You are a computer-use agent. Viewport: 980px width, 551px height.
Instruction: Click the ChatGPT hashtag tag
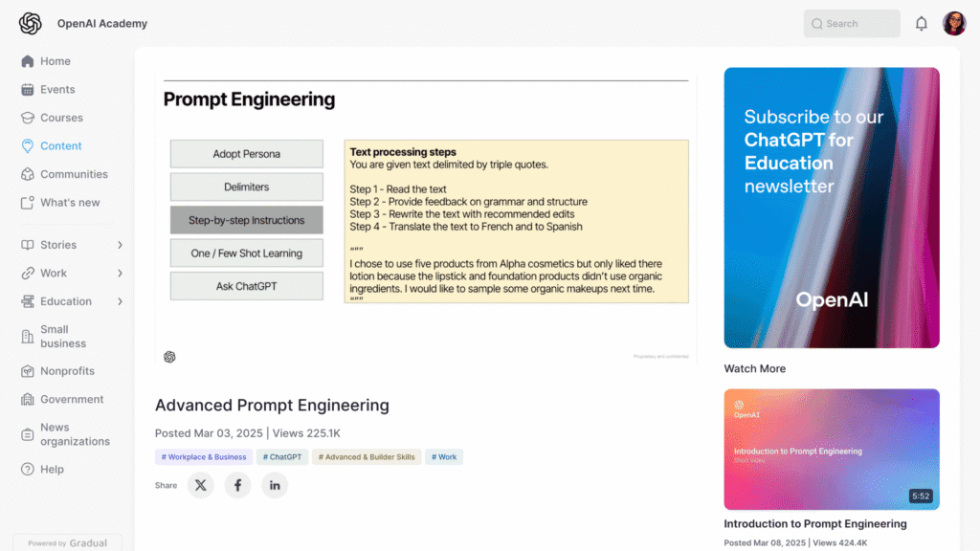coord(282,456)
